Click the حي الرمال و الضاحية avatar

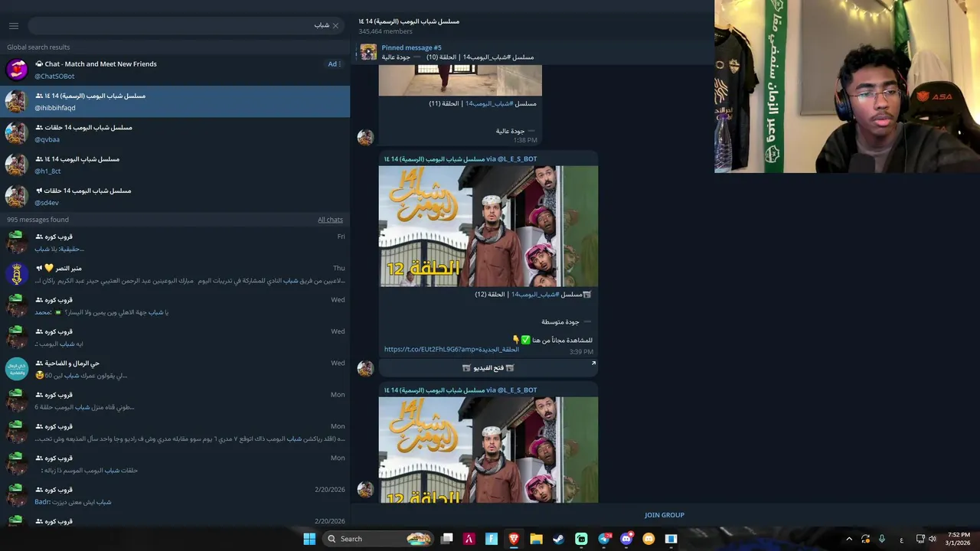click(17, 369)
